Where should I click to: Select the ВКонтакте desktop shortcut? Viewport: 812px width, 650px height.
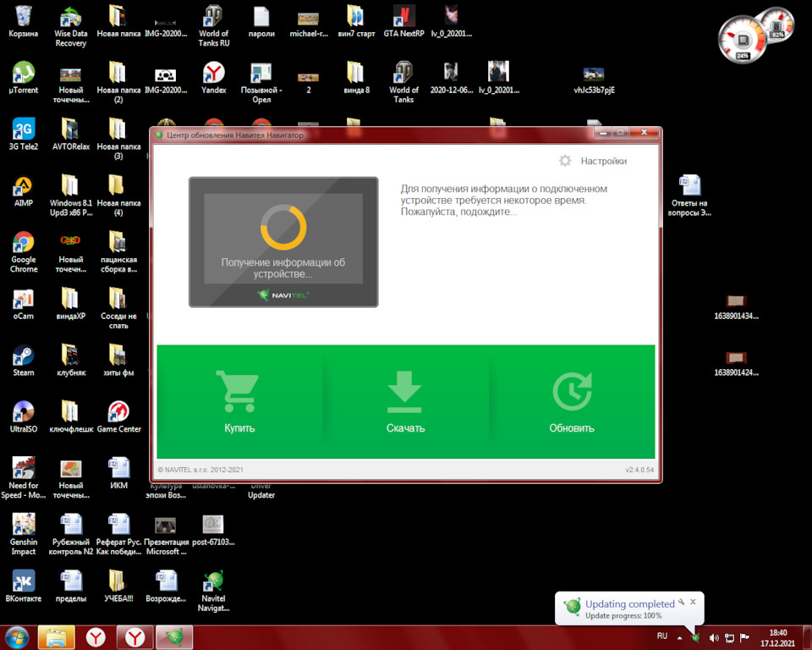tap(24, 587)
